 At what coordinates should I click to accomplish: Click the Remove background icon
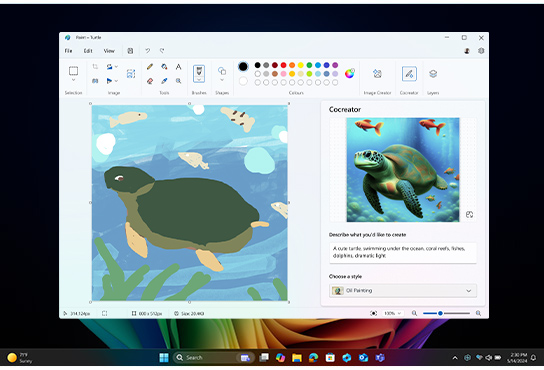pyautogui.click(x=131, y=74)
